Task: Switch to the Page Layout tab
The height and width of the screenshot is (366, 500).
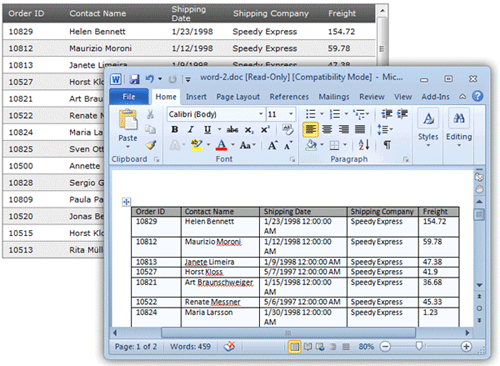Action: (x=238, y=97)
